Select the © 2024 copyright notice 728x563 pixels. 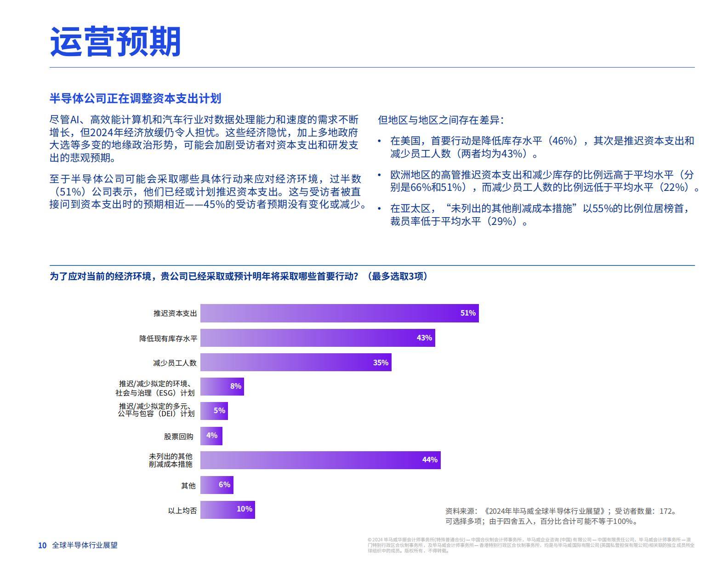pos(531,545)
